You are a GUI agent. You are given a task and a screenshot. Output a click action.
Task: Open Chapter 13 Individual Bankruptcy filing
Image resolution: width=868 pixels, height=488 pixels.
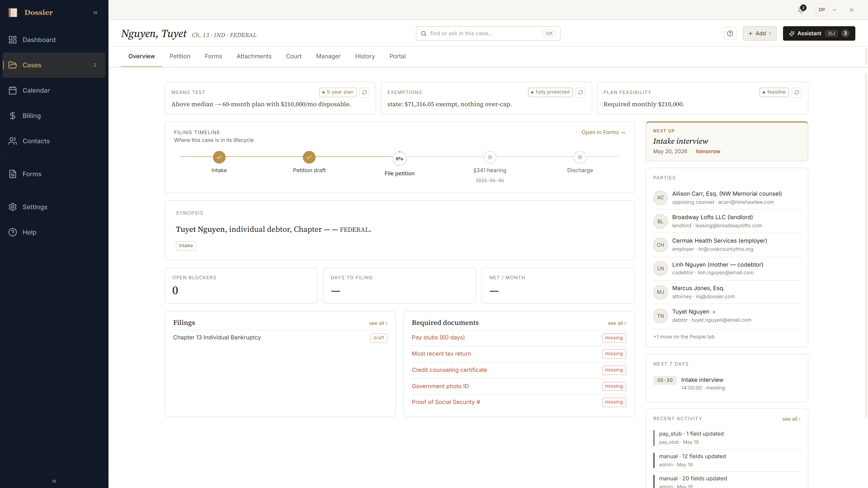tap(280, 338)
